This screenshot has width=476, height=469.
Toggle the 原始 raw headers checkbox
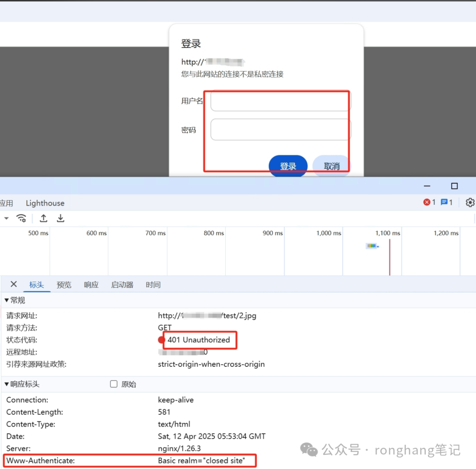pos(114,384)
